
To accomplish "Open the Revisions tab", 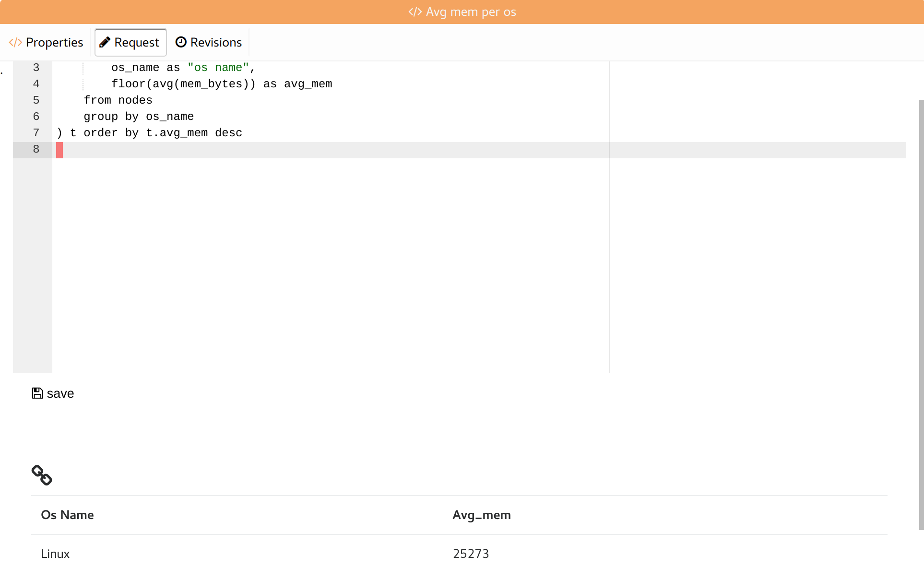I will pos(209,42).
